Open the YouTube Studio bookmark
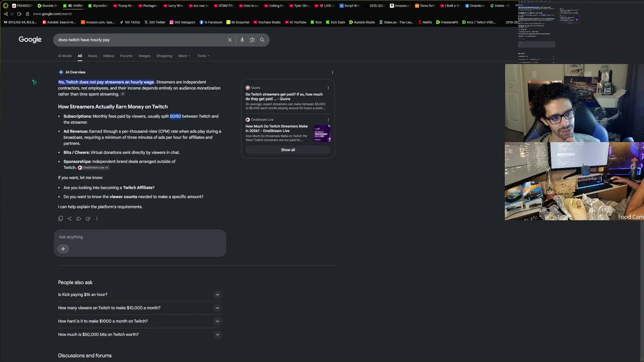Viewport: 644px width, 362px height. [267, 22]
